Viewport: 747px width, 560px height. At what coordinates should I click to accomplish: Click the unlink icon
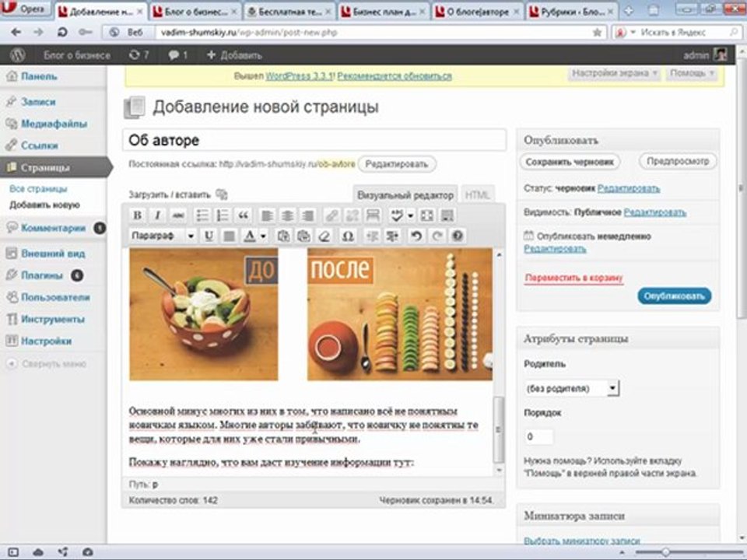point(352,215)
